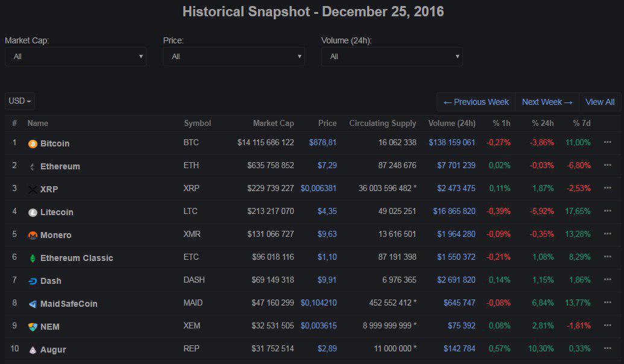
Task: Click the View All button
Action: click(600, 102)
